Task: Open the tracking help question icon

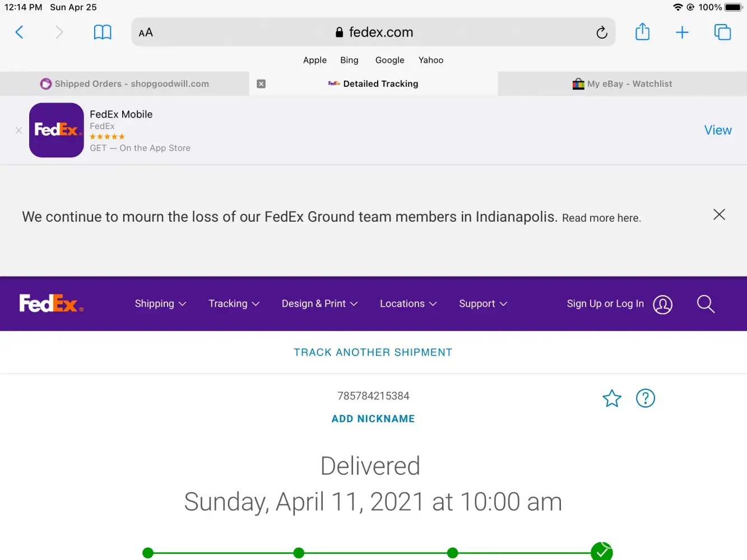Action: tap(645, 398)
